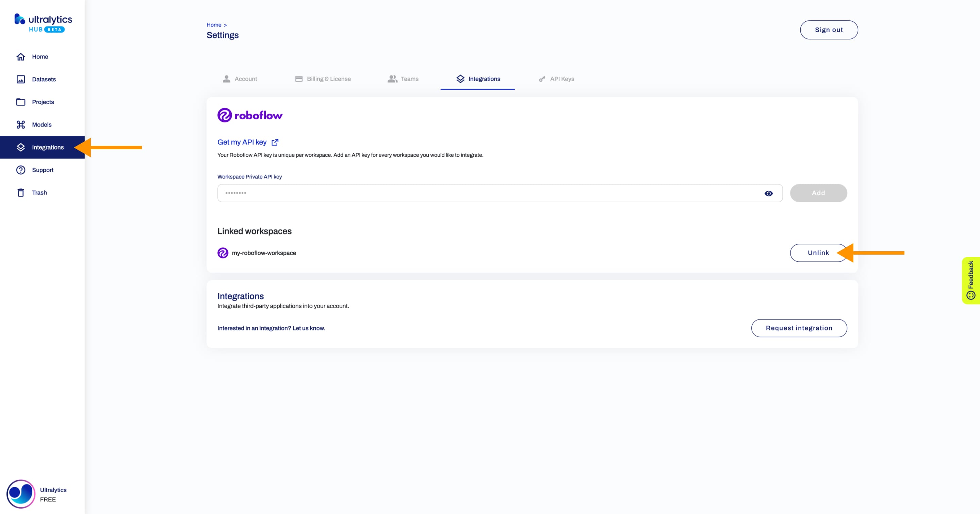The width and height of the screenshot is (980, 514).
Task: Click the Integrations settings tab
Action: [478, 79]
